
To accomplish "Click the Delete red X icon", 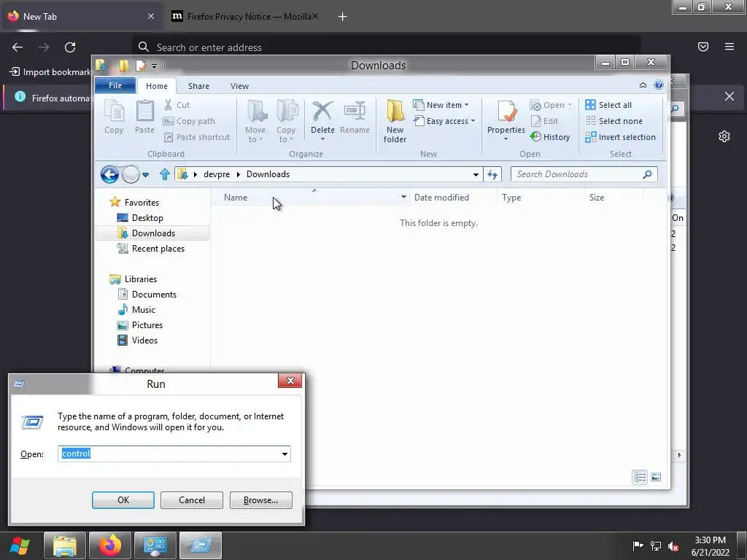I will point(322,111).
